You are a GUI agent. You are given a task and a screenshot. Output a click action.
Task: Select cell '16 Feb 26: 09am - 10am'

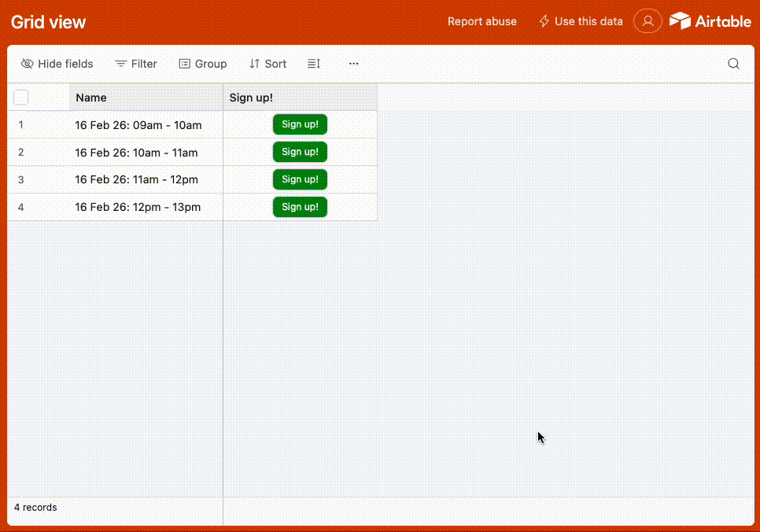(x=146, y=125)
